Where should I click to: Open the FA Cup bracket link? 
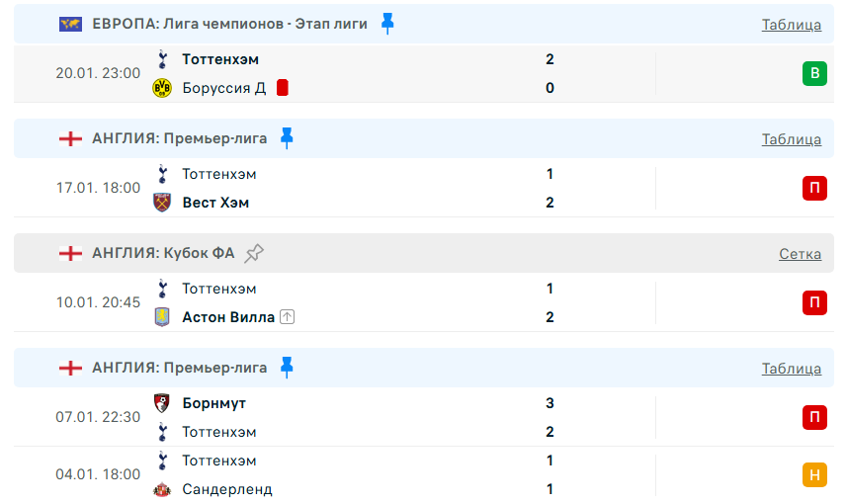[800, 254]
